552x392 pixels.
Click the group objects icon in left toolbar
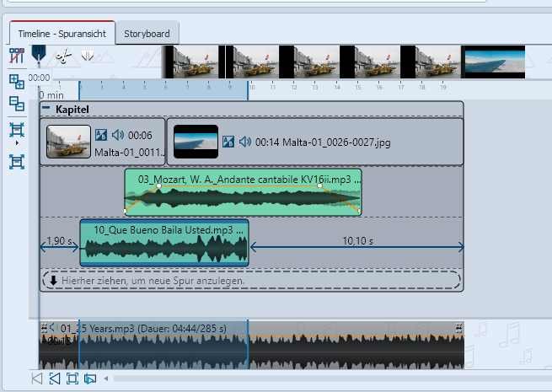16,81
